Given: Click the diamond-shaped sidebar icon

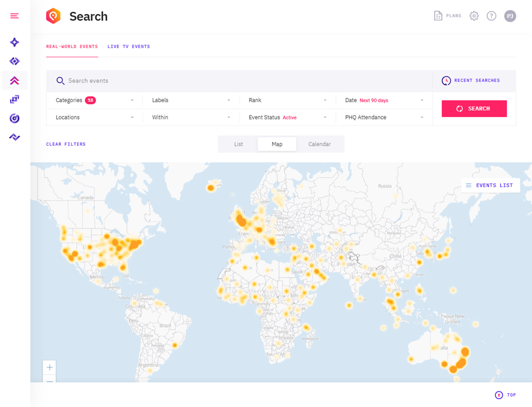Looking at the screenshot, I should 14,61.
